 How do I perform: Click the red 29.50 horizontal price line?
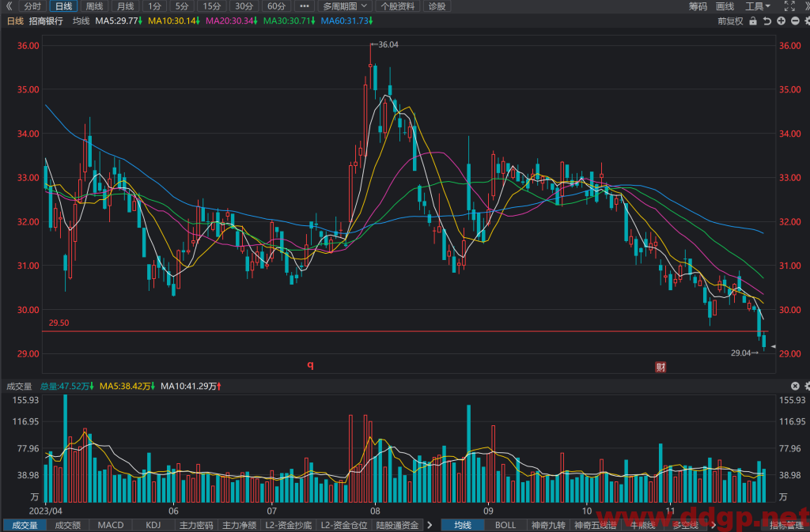pyautogui.click(x=406, y=331)
